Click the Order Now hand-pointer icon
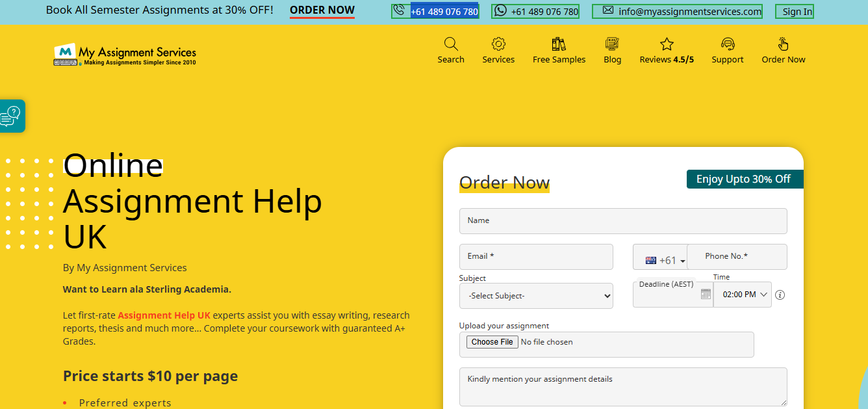Viewport: 868px width, 409px height. [x=784, y=44]
